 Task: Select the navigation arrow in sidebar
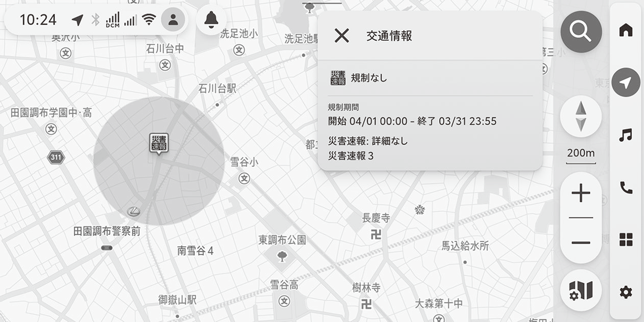[626, 83]
